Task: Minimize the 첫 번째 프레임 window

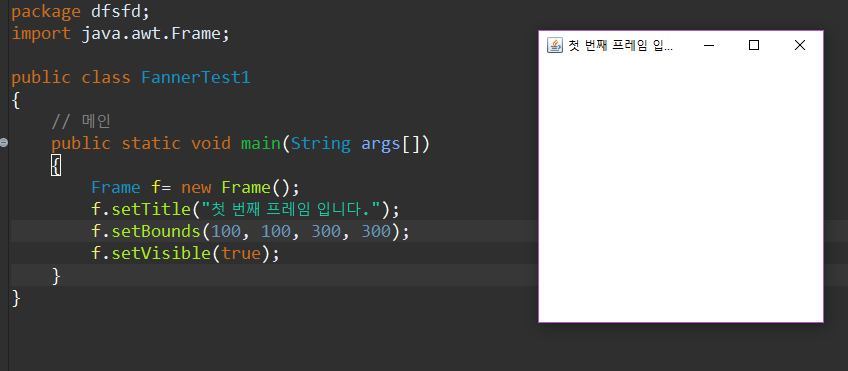Action: click(x=708, y=45)
